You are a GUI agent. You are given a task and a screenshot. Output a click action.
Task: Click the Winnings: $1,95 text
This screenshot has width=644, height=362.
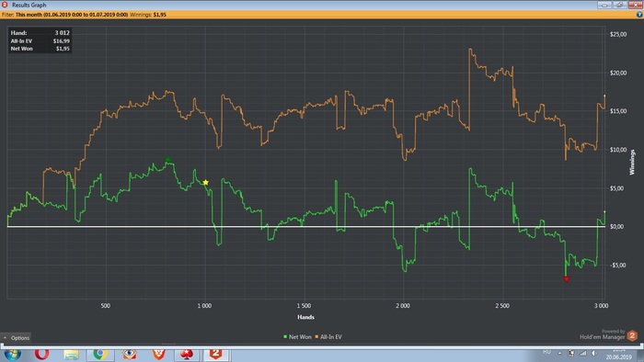(148, 15)
